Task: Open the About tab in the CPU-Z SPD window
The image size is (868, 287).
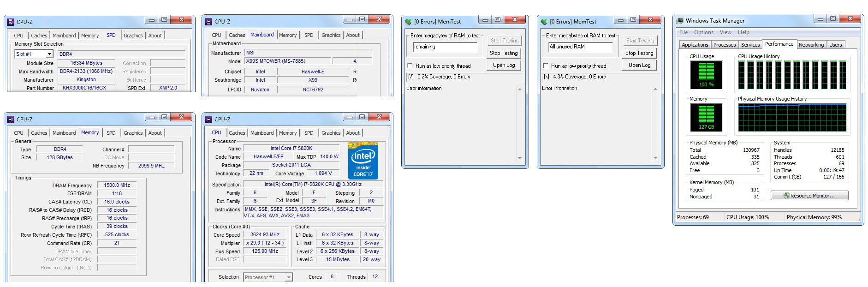Action: (155, 36)
